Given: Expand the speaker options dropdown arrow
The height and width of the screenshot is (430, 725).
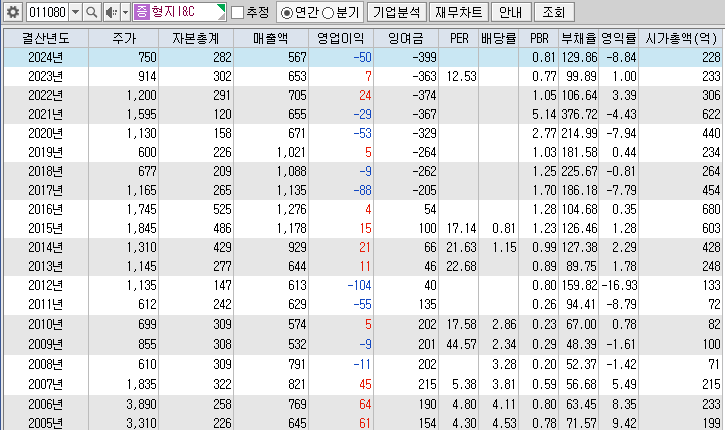Looking at the screenshot, I should point(125,12).
